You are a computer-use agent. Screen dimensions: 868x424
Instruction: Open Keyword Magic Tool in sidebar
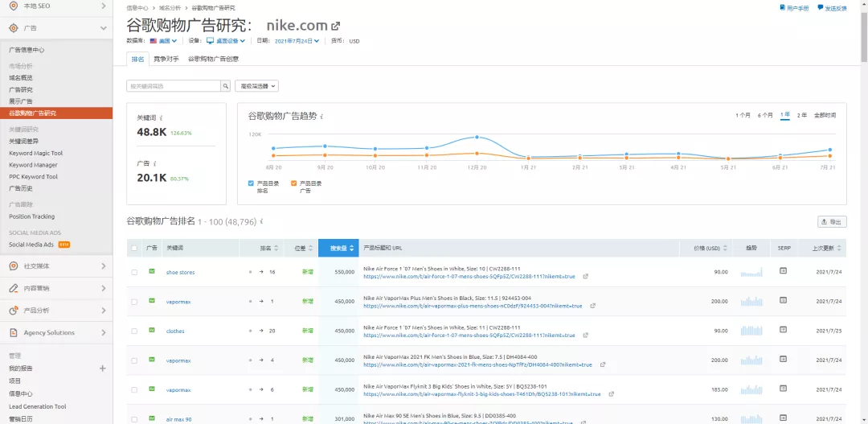pos(35,153)
